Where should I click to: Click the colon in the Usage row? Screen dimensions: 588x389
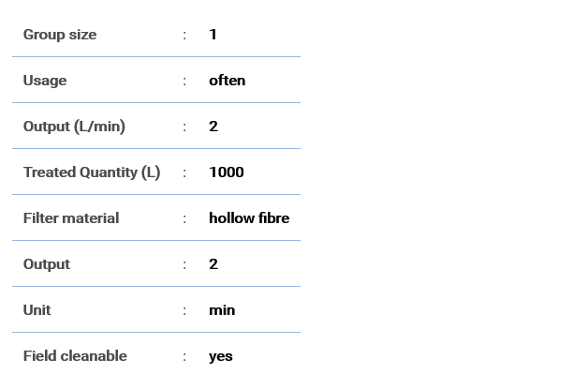point(184,81)
